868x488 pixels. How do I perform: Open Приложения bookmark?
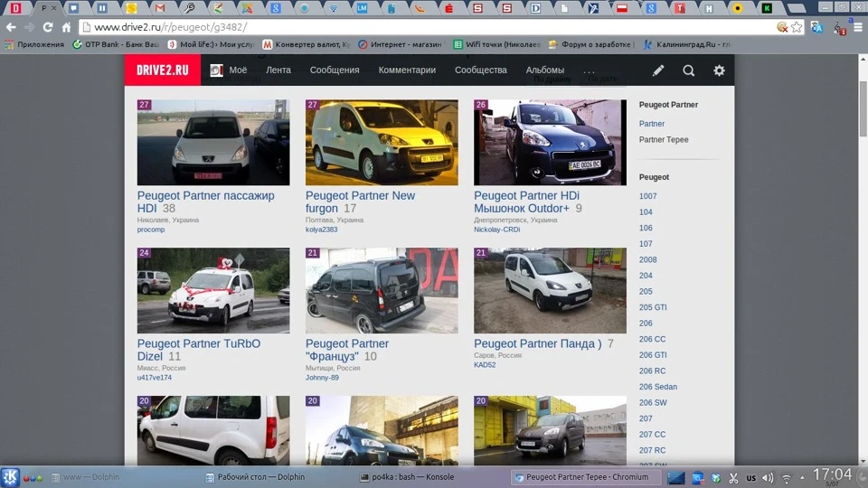point(34,44)
